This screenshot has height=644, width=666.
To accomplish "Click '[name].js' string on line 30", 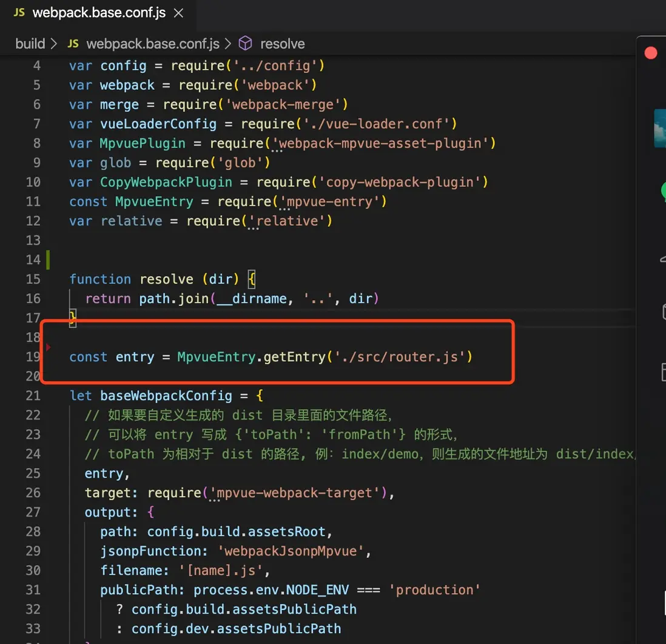I will tap(221, 571).
